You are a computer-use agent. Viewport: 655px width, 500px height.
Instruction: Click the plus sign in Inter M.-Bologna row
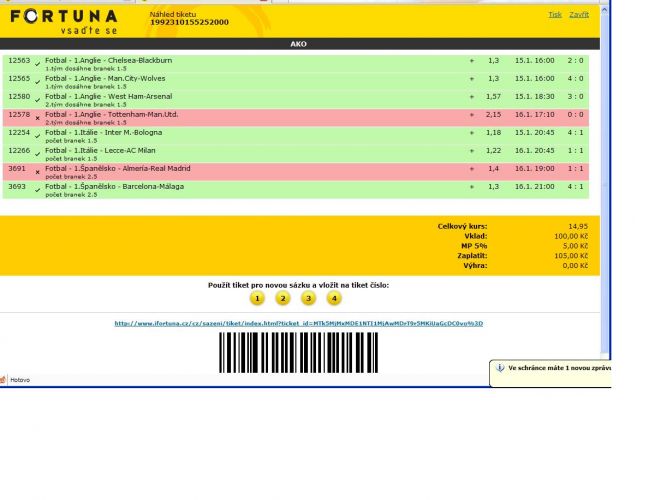point(472,132)
